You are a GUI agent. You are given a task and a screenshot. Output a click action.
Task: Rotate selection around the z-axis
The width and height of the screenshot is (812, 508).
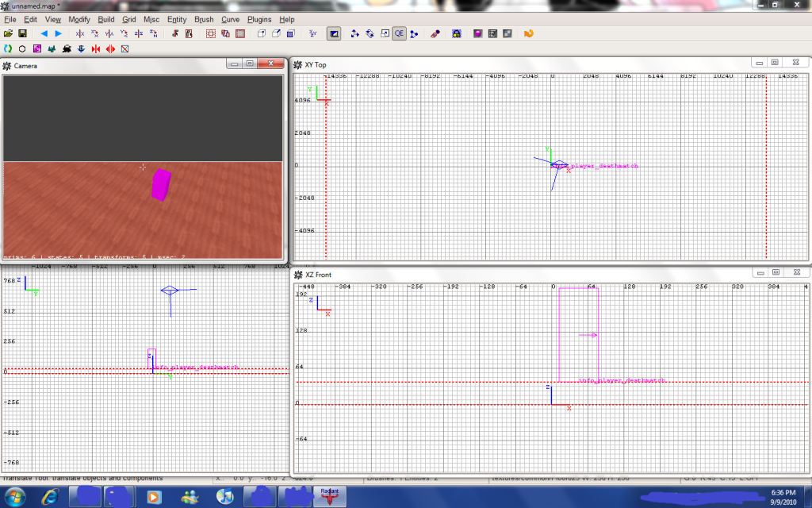click(x=153, y=34)
